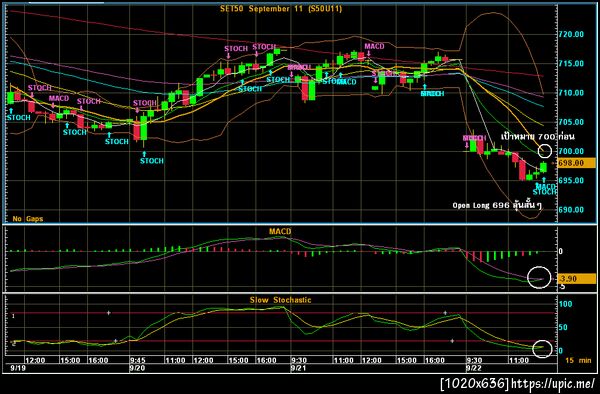The width and height of the screenshot is (600, 394).
Task: Select the 690.00 price axis label
Action: coord(571,210)
